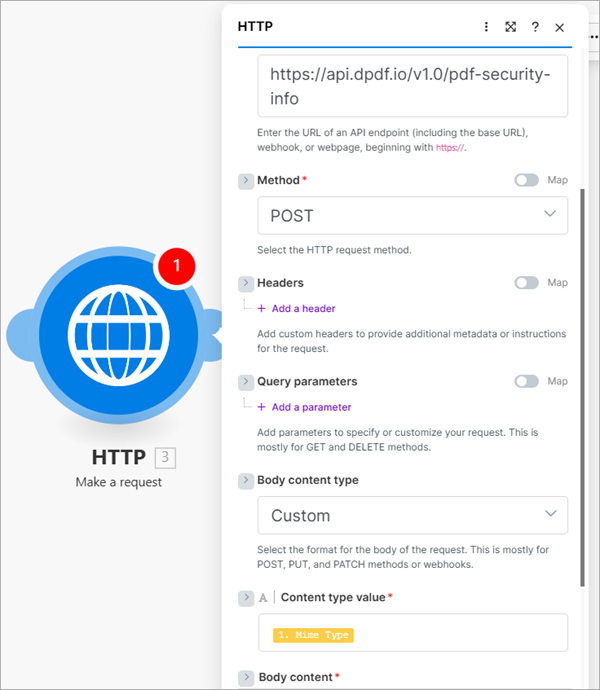Screen dimensions: 600x690
Task: Open help for the HTTP module
Action: [x=535, y=27]
